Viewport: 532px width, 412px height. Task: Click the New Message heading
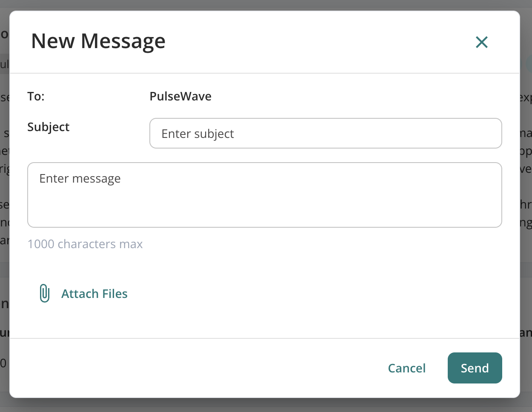point(98,41)
